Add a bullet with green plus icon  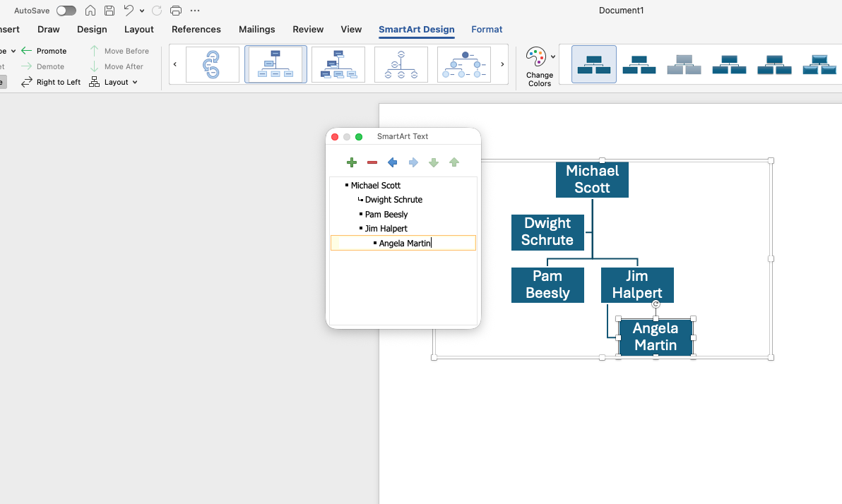(352, 162)
